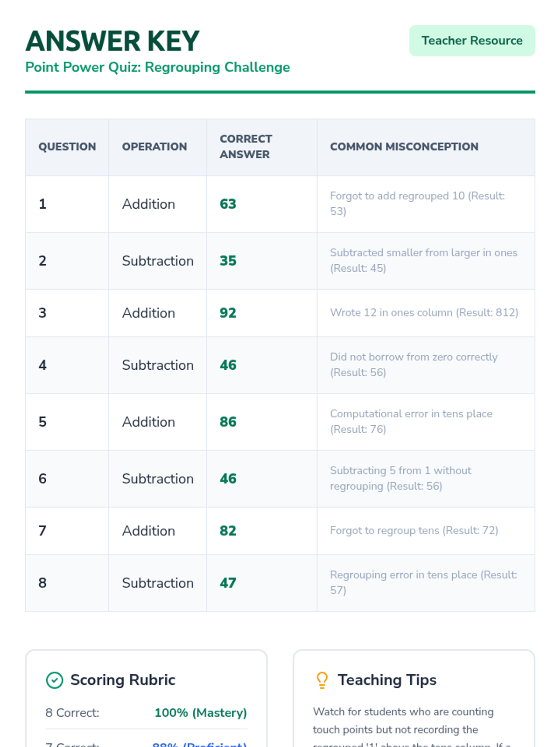This screenshot has width=560, height=747.
Task: Click the OPERATION column header
Action: (154, 147)
